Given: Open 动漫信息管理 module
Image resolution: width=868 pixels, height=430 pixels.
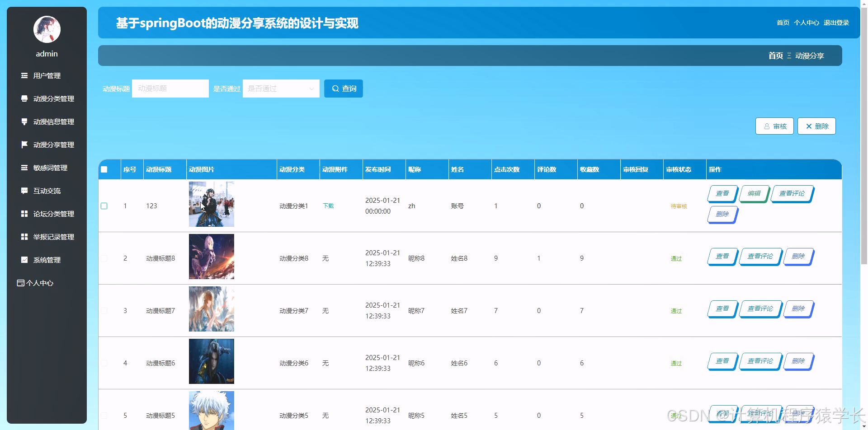Looking at the screenshot, I should click(53, 122).
